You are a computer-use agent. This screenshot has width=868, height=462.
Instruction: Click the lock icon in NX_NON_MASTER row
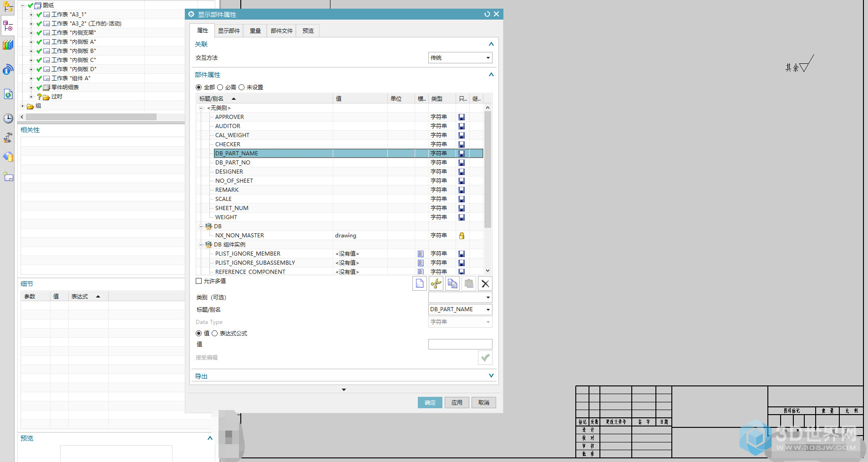[462, 236]
